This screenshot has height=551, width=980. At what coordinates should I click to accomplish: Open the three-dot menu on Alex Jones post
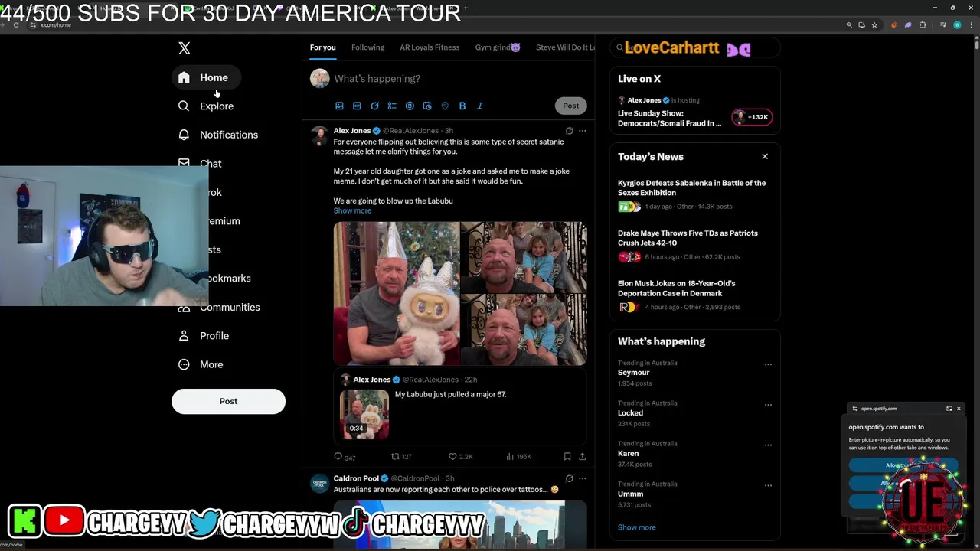[x=583, y=131]
